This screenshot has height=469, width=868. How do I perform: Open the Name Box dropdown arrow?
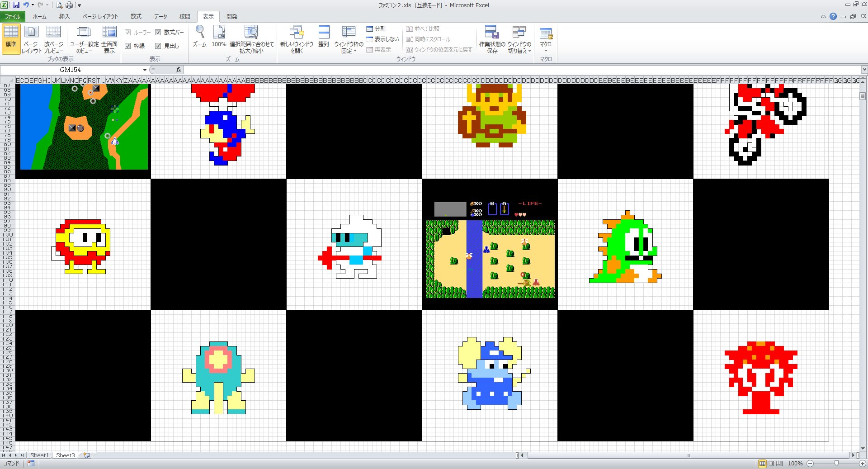point(145,70)
